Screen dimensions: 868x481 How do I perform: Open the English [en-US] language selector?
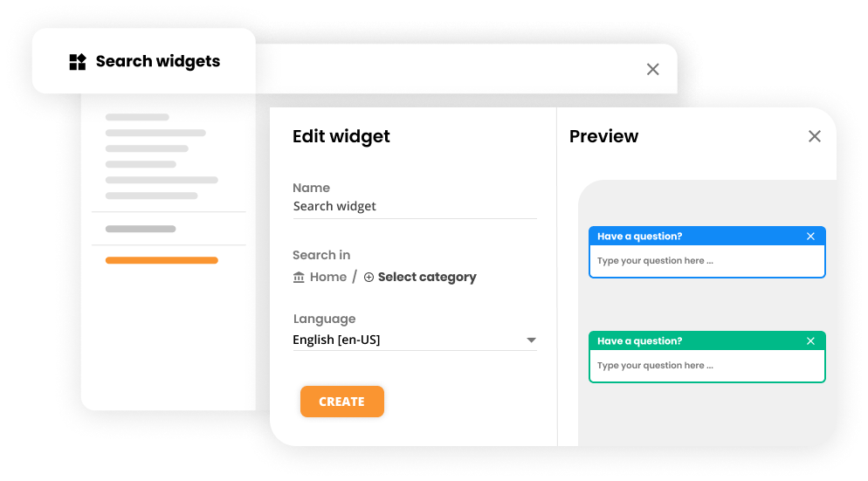click(x=410, y=340)
